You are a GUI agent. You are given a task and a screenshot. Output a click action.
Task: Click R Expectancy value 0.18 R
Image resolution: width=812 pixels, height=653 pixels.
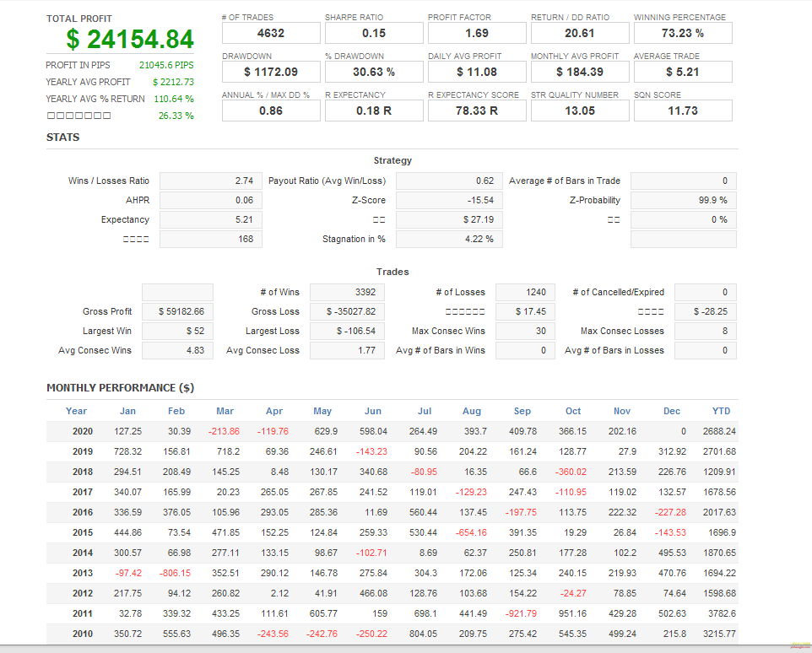374,111
